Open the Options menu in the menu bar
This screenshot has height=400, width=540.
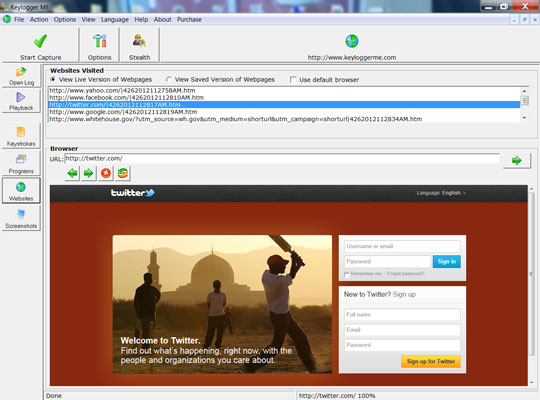(65, 20)
